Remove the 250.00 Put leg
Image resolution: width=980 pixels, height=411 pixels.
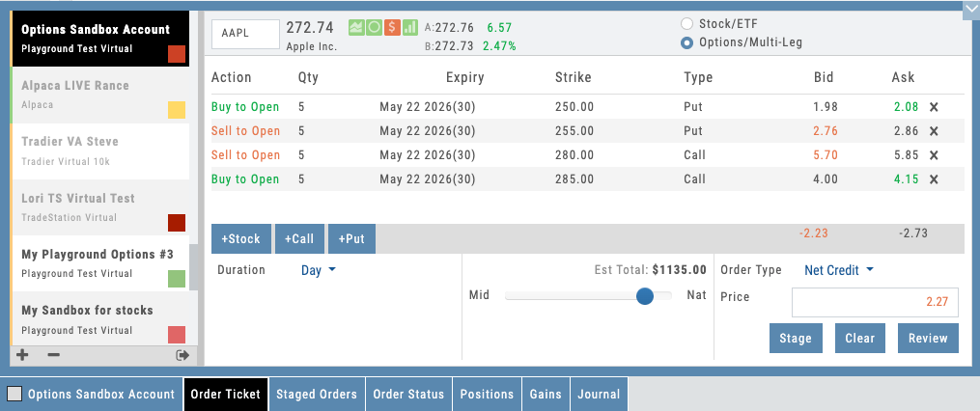point(934,107)
